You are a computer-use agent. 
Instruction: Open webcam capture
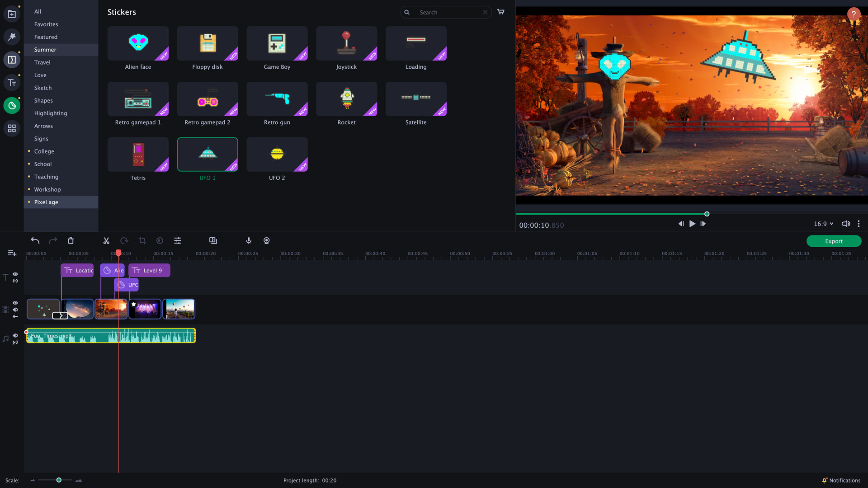(x=266, y=241)
